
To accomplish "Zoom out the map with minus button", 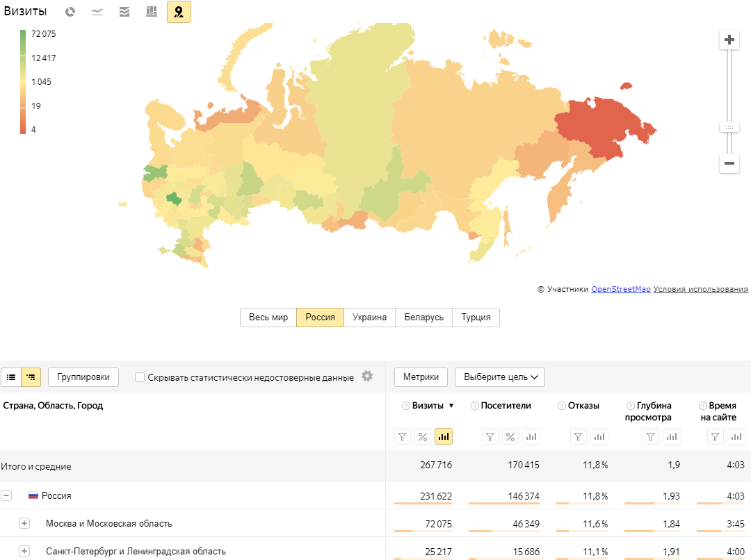I will coord(729,163).
